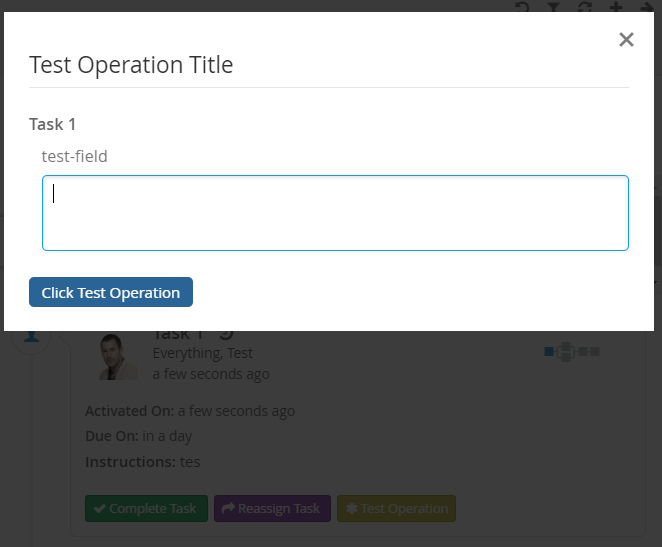Click the green Complete Task button

(146, 509)
